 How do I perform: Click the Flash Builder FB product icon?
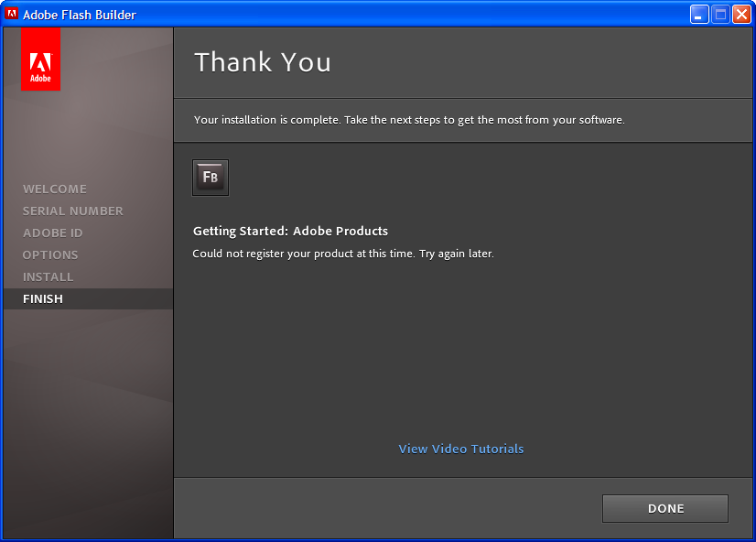pyautogui.click(x=211, y=178)
